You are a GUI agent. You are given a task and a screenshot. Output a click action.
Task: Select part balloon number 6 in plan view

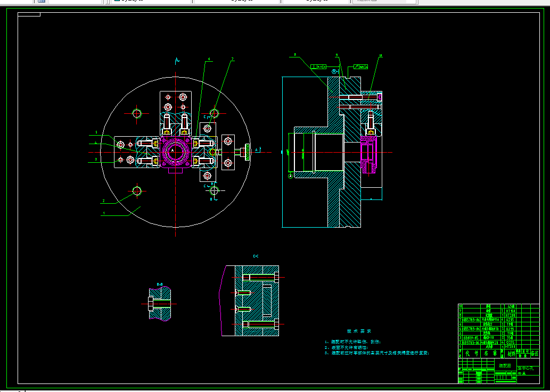209,59
